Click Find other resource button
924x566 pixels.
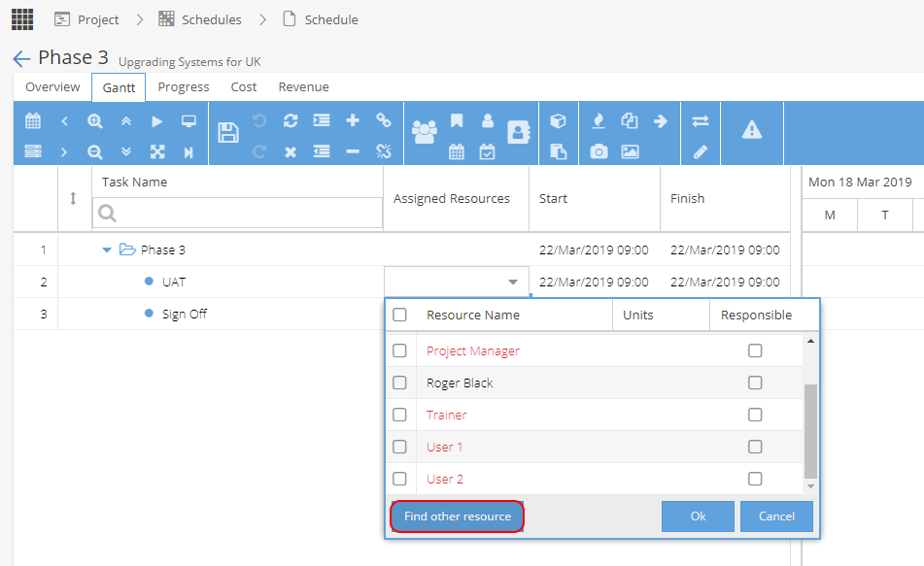(458, 516)
